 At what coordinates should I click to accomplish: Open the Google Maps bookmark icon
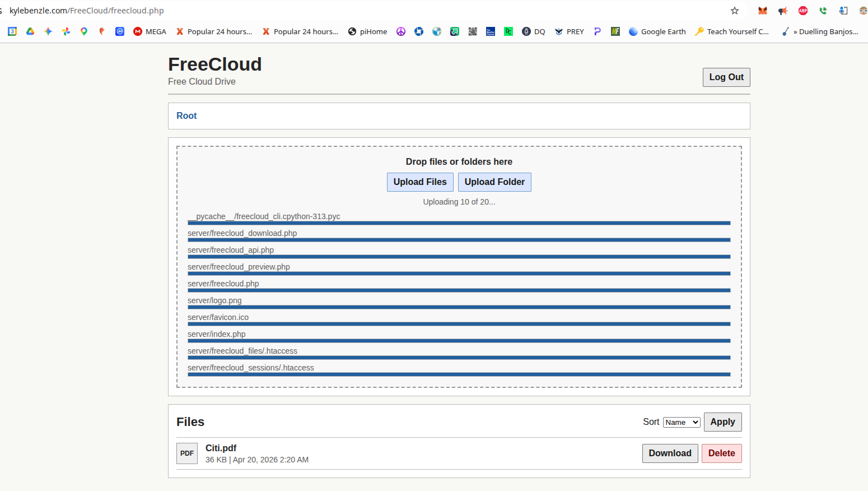(83, 31)
